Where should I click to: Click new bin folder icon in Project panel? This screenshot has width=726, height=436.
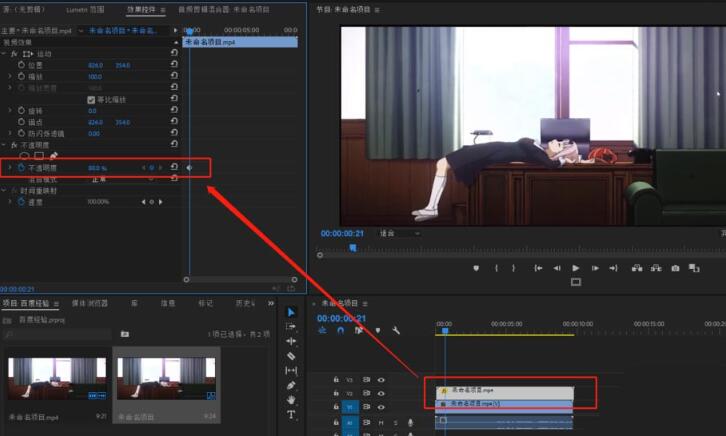tap(125, 334)
